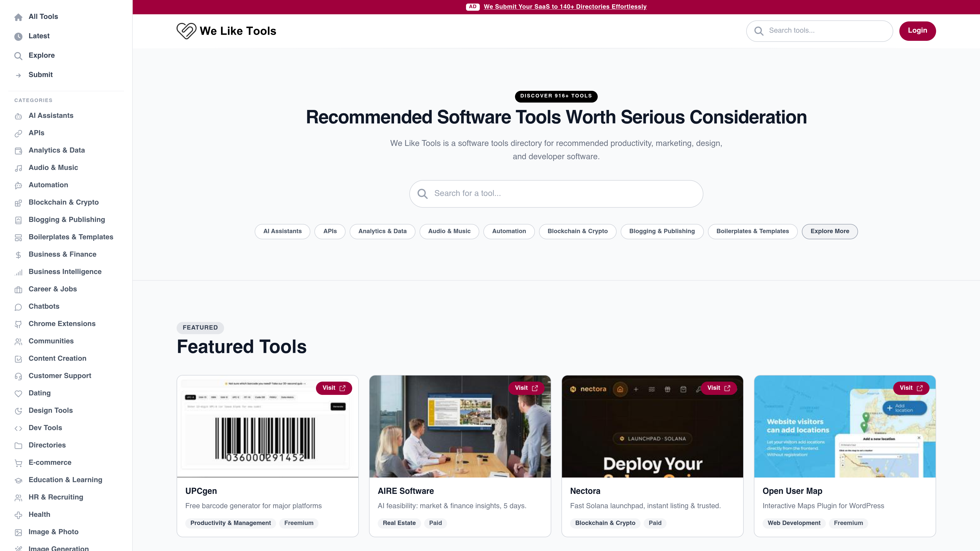
Task: Open the AIRE Software meeting room thumbnail
Action: tap(460, 427)
